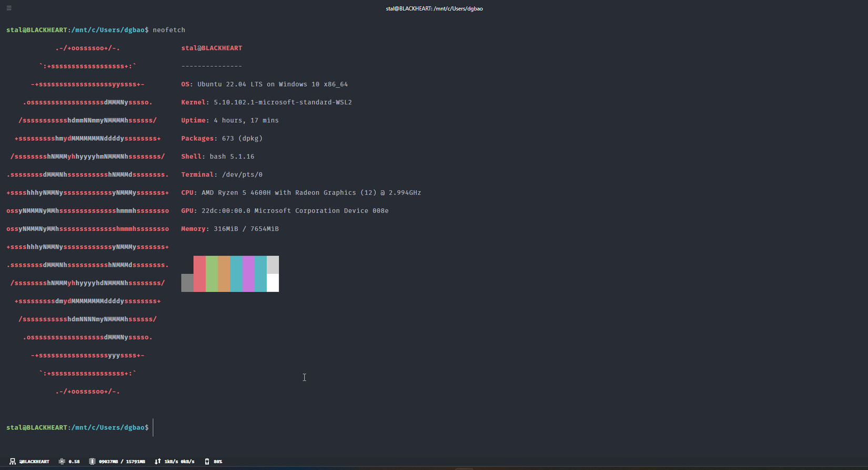The image size is (868, 470).
Task: Open the hamburger menu in the title bar
Action: point(9,8)
